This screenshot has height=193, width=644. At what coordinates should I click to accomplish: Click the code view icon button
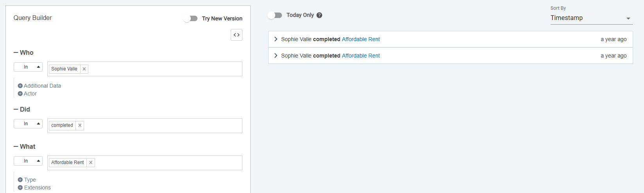(x=237, y=35)
